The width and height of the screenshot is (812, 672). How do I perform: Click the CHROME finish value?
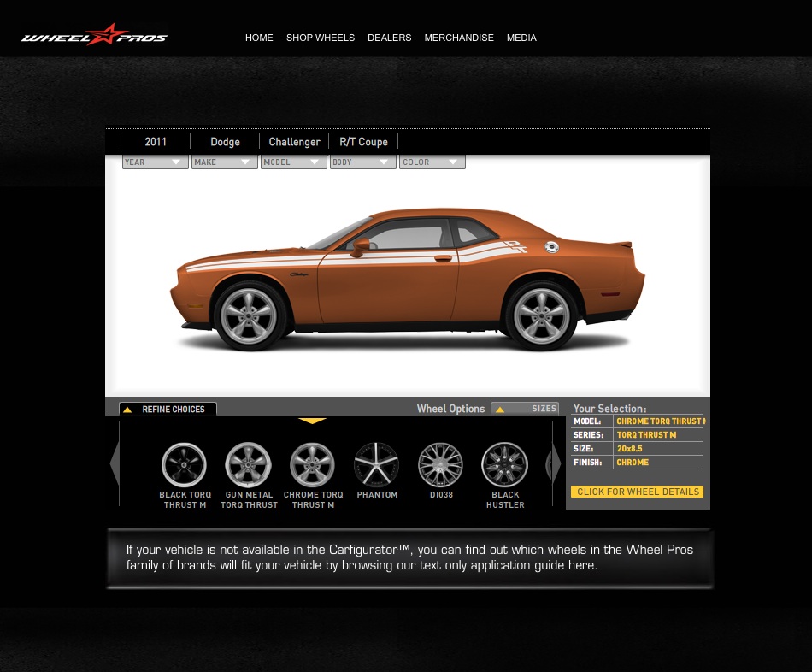click(633, 463)
